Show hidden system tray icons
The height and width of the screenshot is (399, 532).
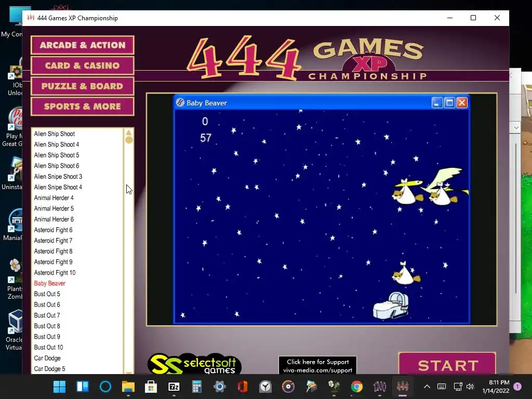click(427, 387)
